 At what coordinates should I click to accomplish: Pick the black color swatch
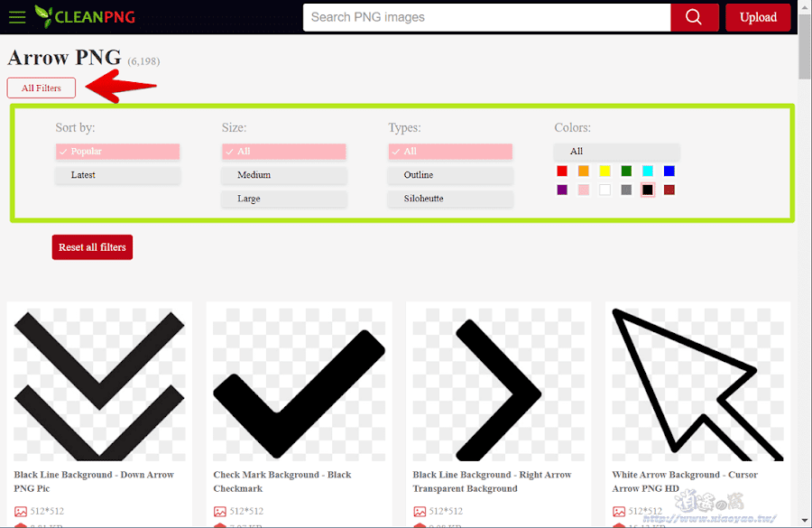click(x=648, y=190)
